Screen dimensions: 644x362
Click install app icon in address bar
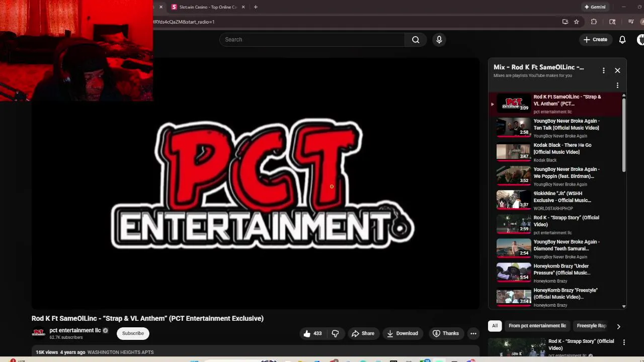point(565,22)
